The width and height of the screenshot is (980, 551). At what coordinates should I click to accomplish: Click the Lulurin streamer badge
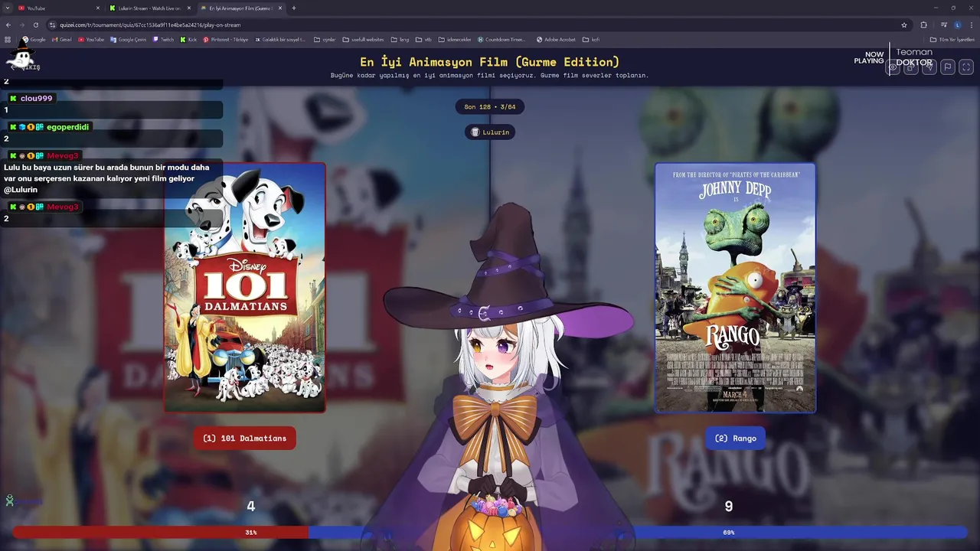[490, 132]
